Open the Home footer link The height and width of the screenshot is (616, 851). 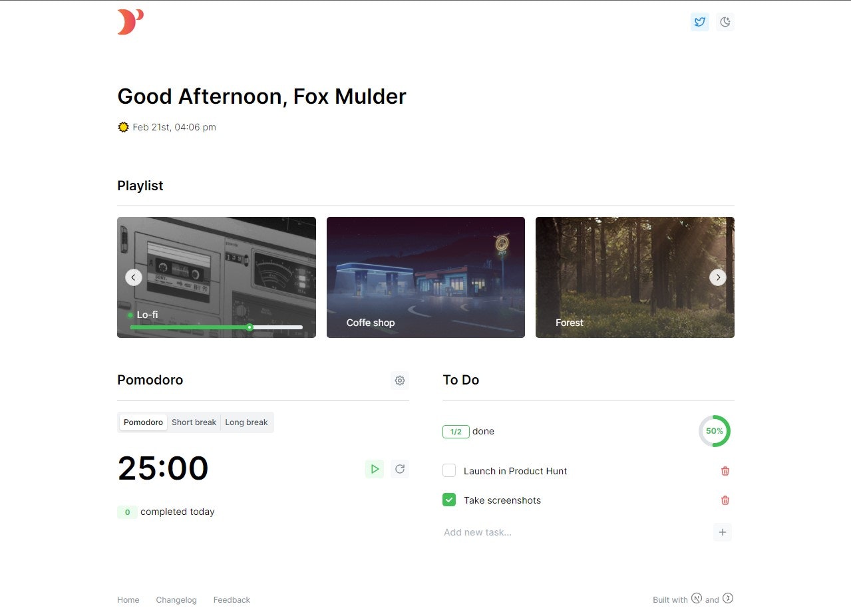click(128, 600)
